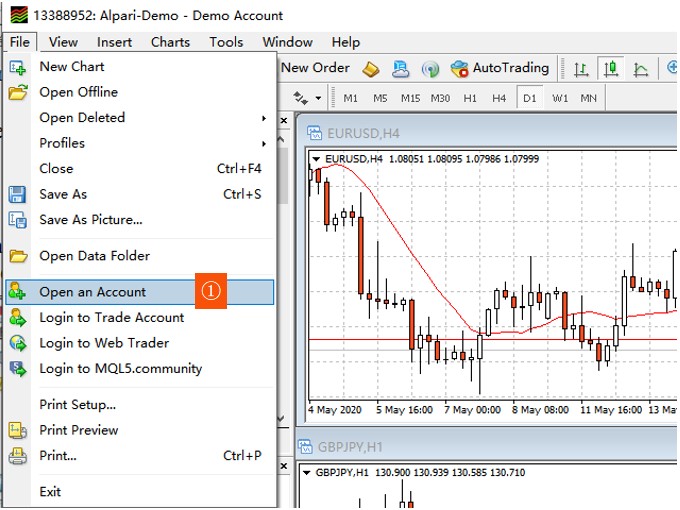Select Exit in File menu
Viewport: 680px width, 510px height.
(x=140, y=492)
